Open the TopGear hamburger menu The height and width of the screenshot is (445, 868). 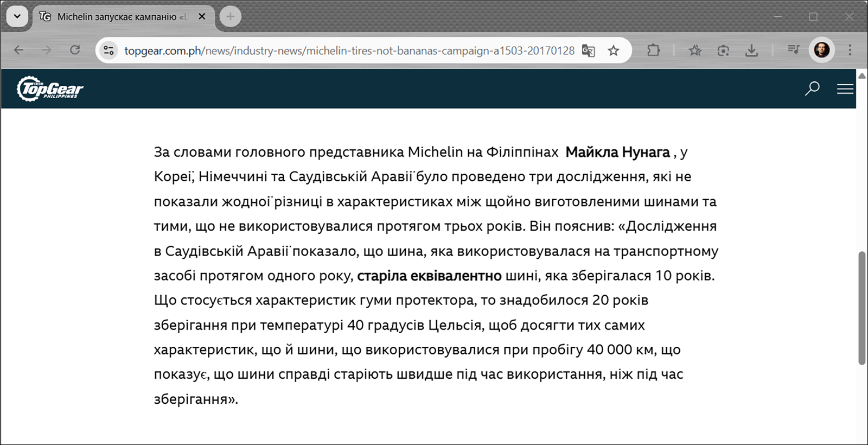(845, 89)
